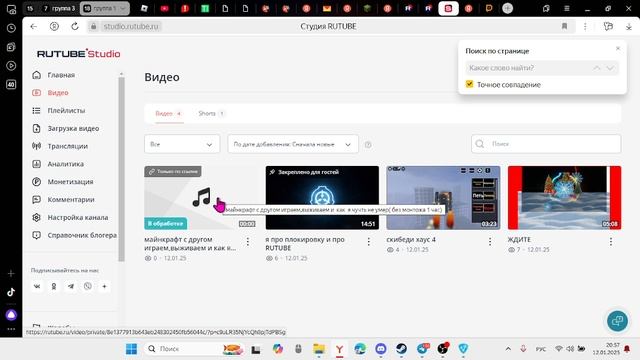Image resolution: width=640 pixels, height=360 pixels.
Task: Open File Explorer from taskbar
Action: (x=319, y=349)
